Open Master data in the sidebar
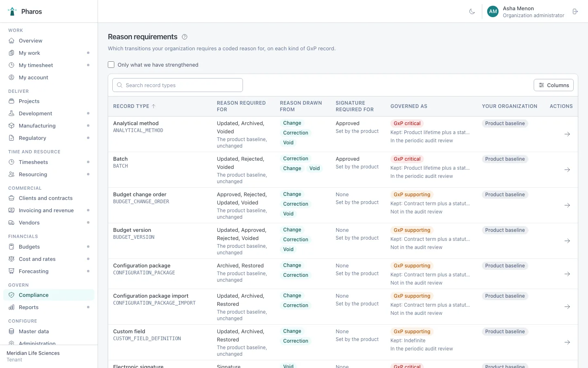 (49, 331)
